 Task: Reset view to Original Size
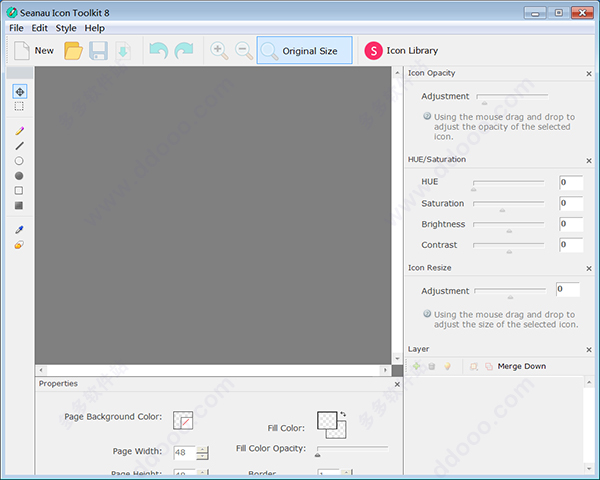point(305,50)
